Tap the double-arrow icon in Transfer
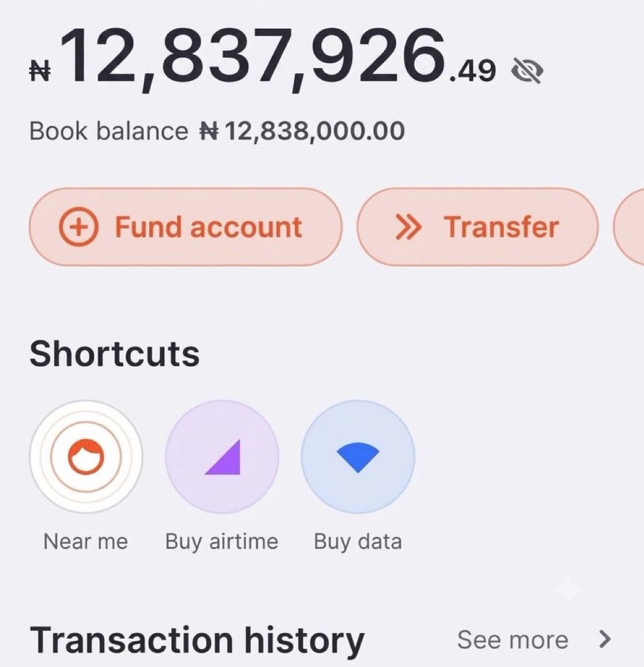The width and height of the screenshot is (644, 667). (409, 227)
